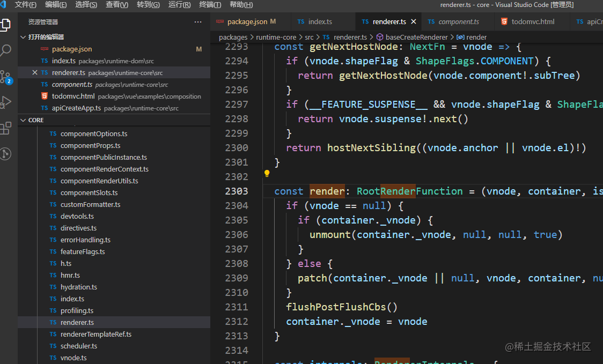Open vnode.ts in file tree
Image resolution: width=603 pixels, height=364 pixels.
coord(114,358)
